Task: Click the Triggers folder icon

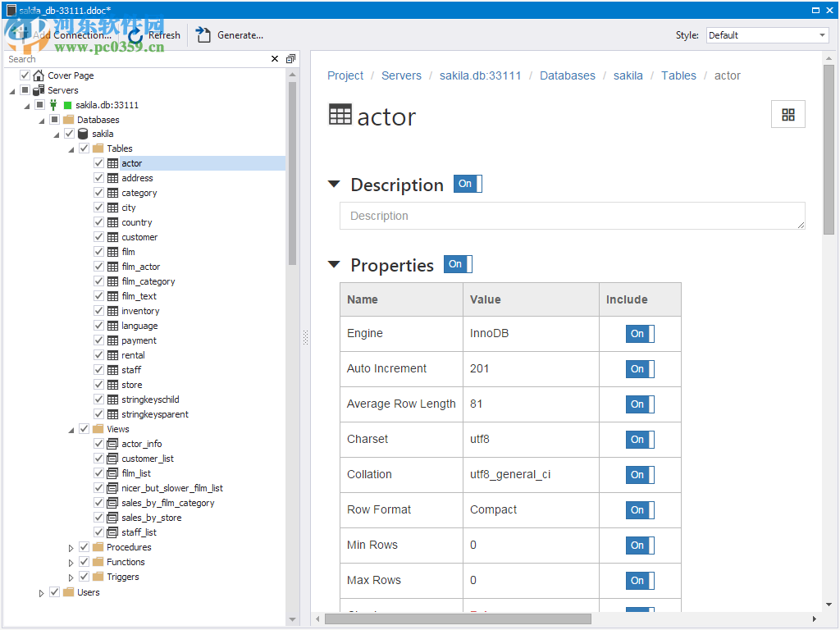Action: point(95,577)
